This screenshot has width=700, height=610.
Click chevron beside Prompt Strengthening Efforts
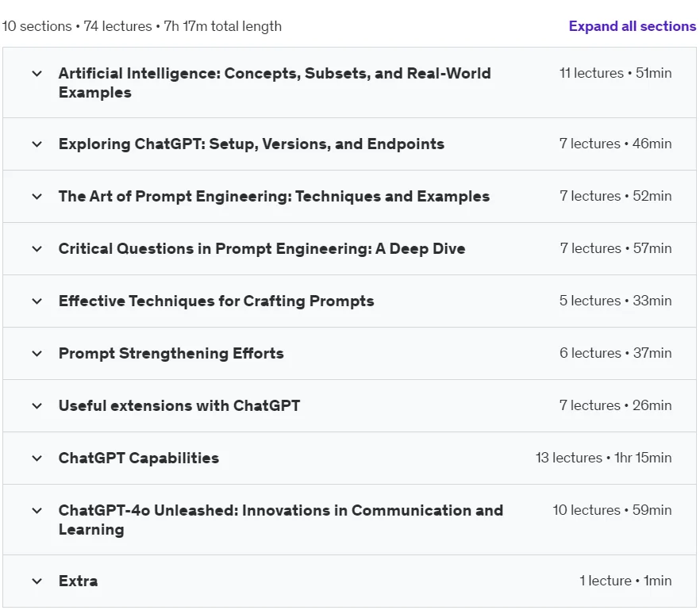click(x=37, y=354)
